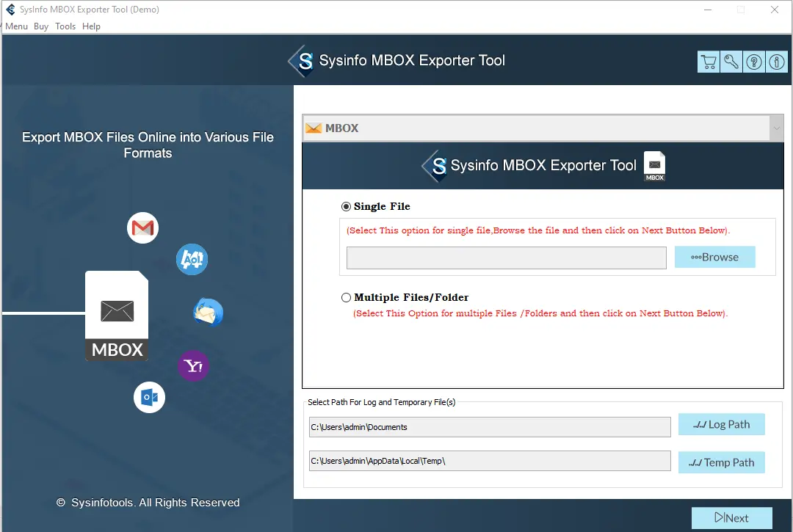Viewport: 793px width, 532px height.
Task: Select the Gmail icon in the sidebar
Action: pos(142,228)
